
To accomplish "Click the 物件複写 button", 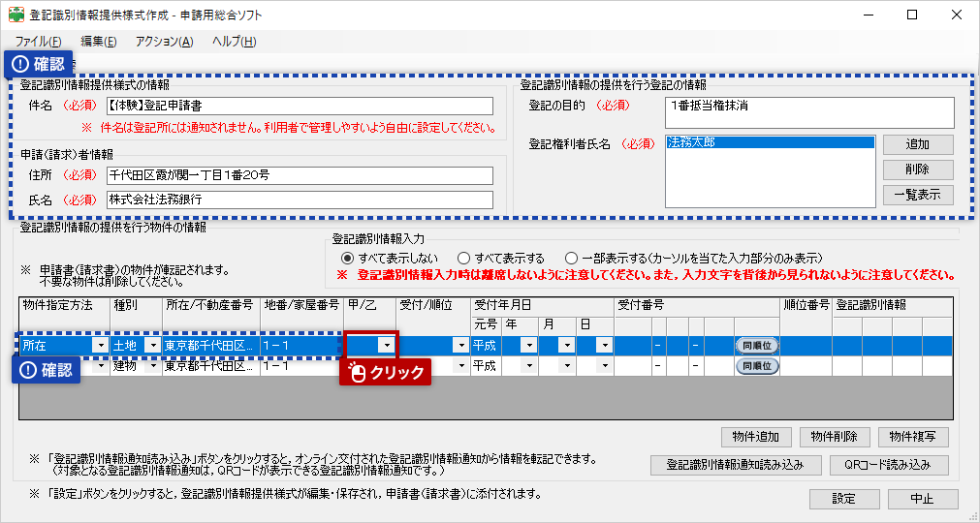I will tap(913, 437).
